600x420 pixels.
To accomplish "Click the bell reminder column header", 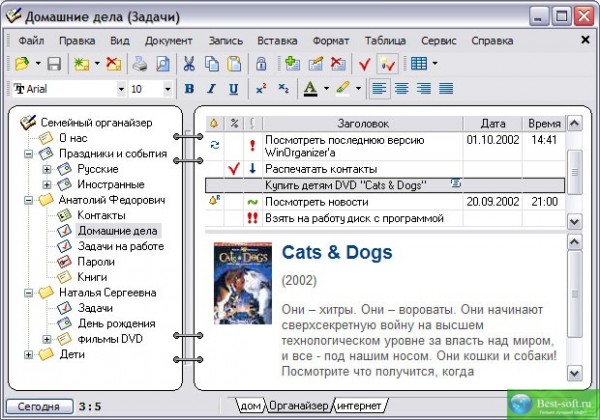I will click(214, 124).
